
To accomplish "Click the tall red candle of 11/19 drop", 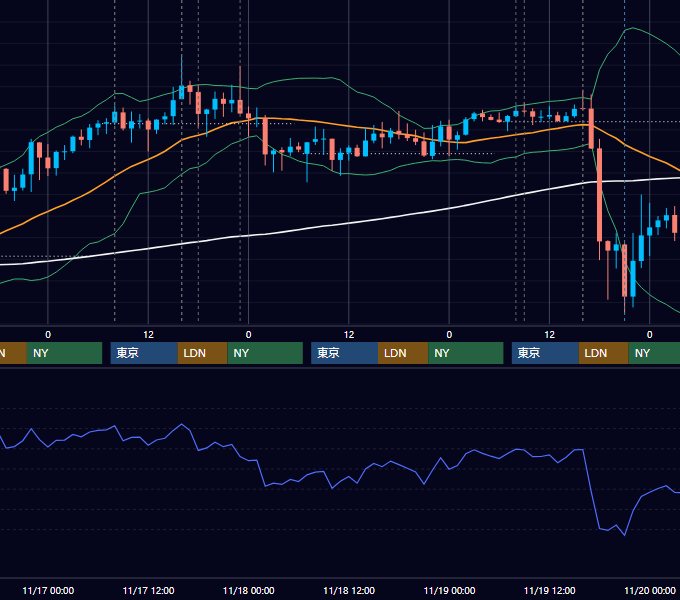I will [599, 195].
